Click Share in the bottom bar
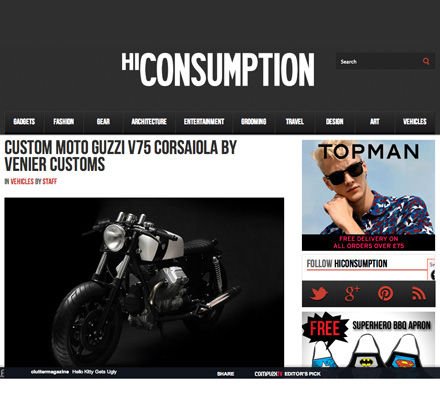 tap(226, 374)
